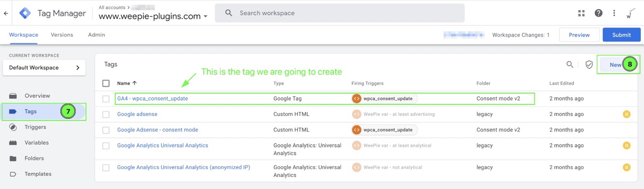Tick the select-all checkbox in table header
The height and width of the screenshot is (189, 644).
pyautogui.click(x=106, y=83)
